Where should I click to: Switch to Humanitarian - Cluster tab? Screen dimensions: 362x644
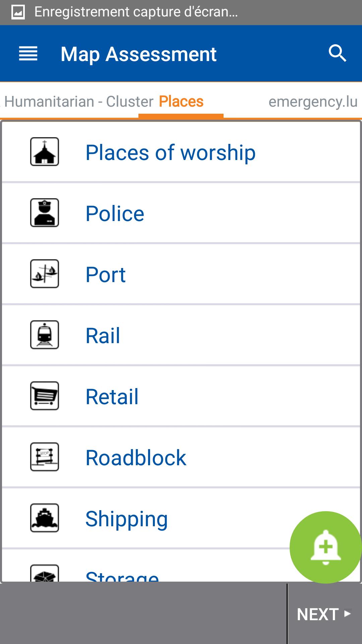point(78,101)
